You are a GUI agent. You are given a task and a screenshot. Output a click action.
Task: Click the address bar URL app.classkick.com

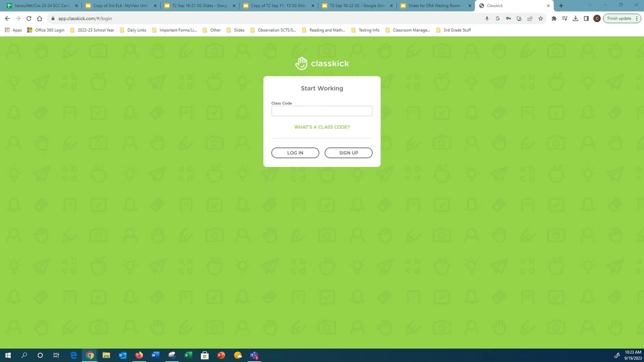pyautogui.click(x=85, y=19)
